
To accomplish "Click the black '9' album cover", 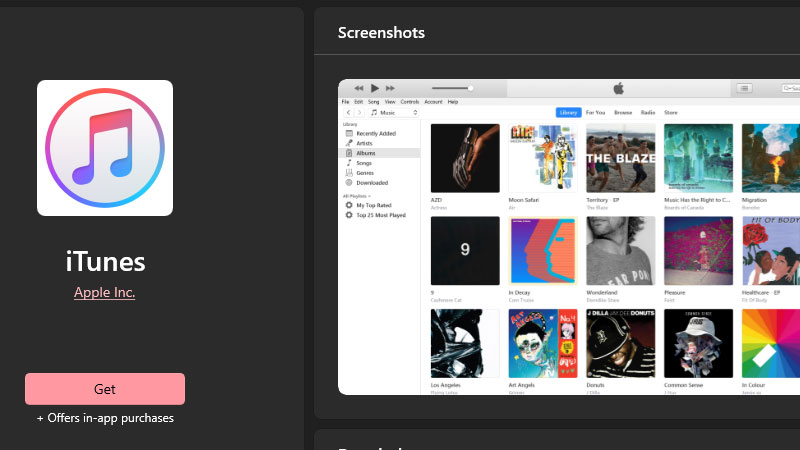I will (x=465, y=251).
